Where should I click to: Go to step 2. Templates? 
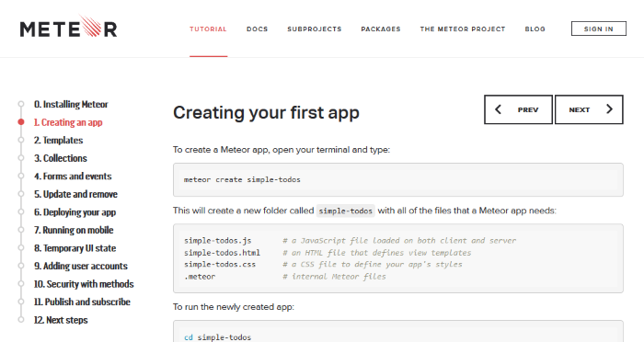[x=58, y=141]
